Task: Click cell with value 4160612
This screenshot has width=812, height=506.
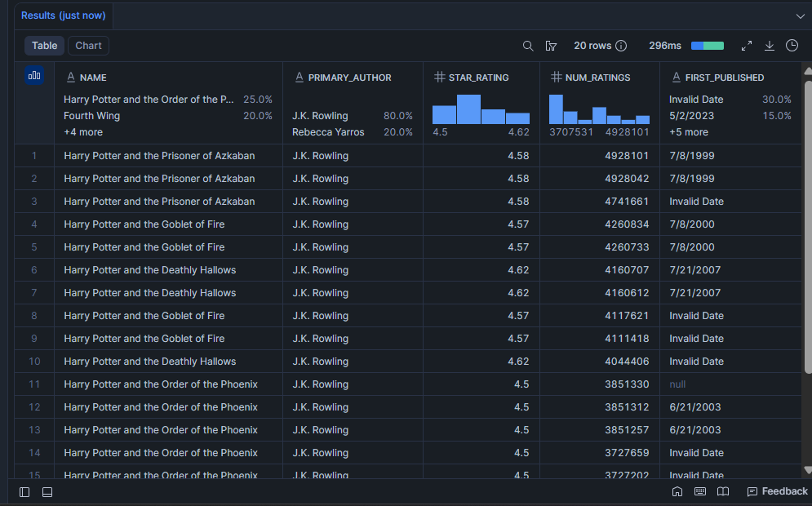Action: pos(600,293)
